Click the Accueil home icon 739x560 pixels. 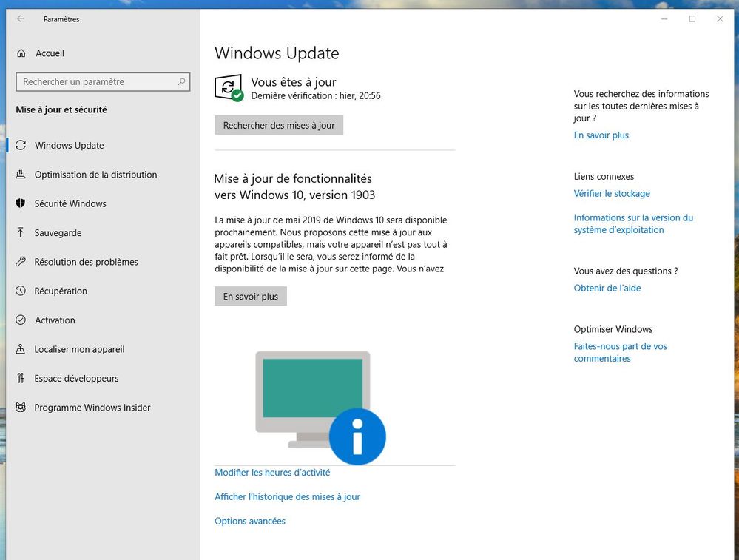click(x=21, y=53)
